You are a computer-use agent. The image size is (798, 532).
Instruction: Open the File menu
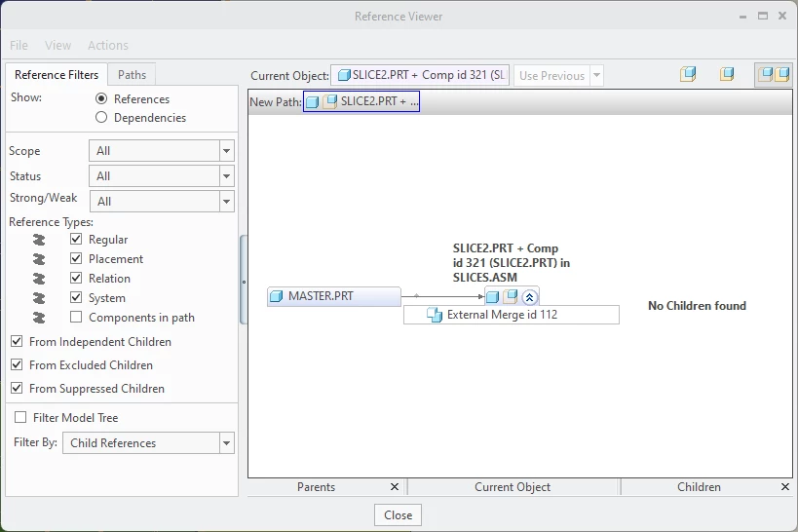(19, 46)
